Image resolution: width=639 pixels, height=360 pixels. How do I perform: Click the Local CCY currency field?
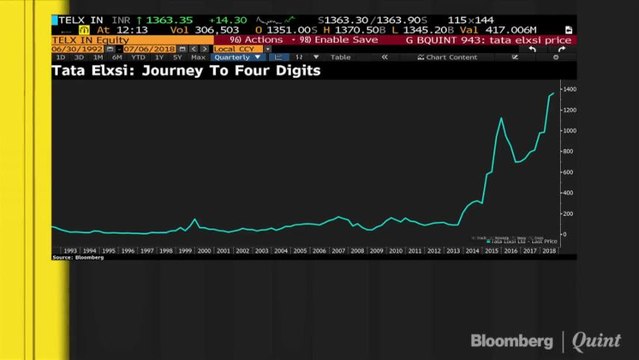click(x=238, y=49)
